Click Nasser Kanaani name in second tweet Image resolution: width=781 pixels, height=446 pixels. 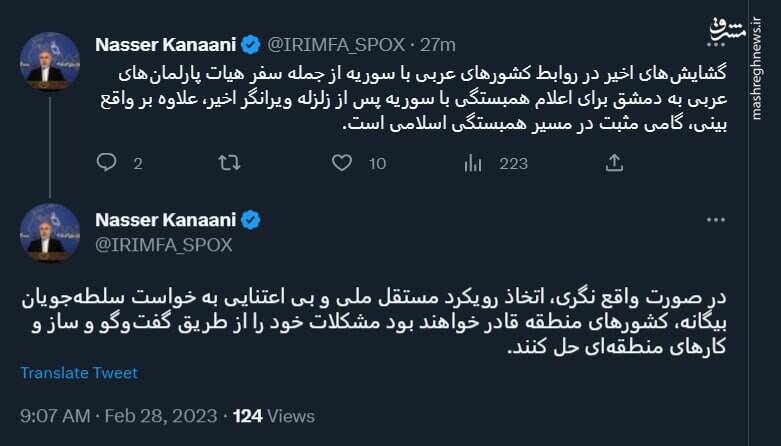(166, 220)
